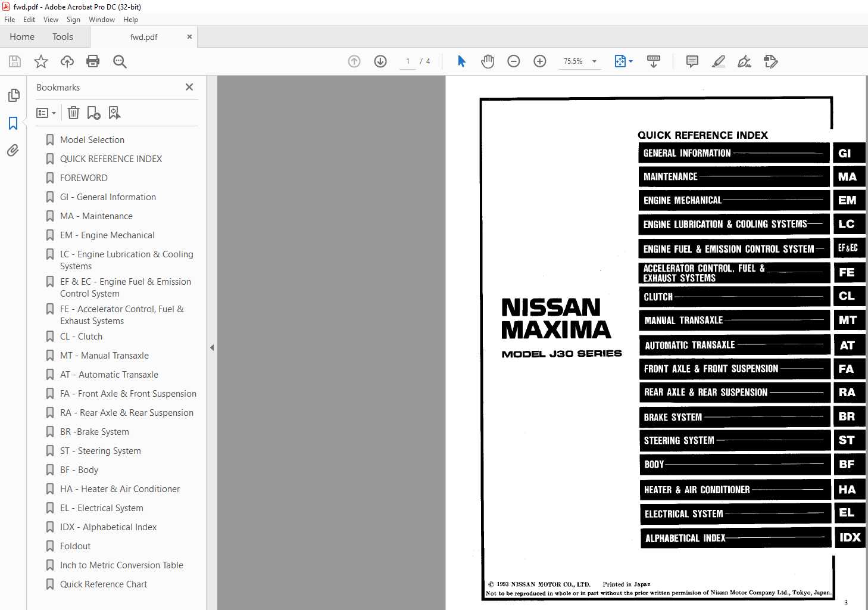Open the File menu
The image size is (868, 610).
[x=10, y=20]
